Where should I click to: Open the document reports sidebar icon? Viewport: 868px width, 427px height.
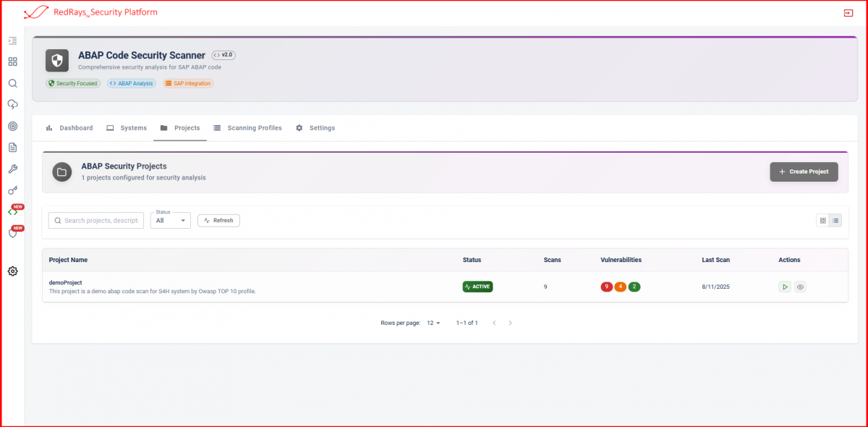[x=12, y=148]
